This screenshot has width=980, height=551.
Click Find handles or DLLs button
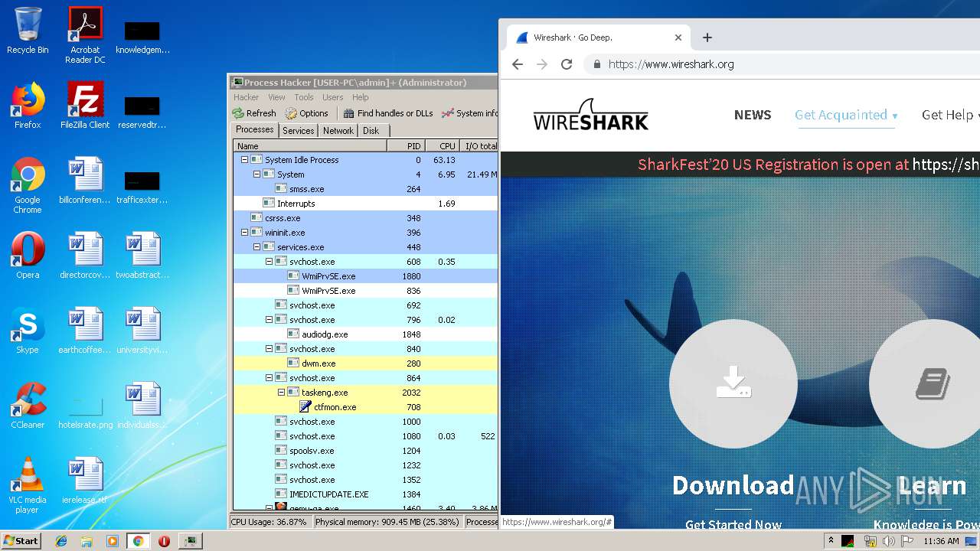pos(388,113)
